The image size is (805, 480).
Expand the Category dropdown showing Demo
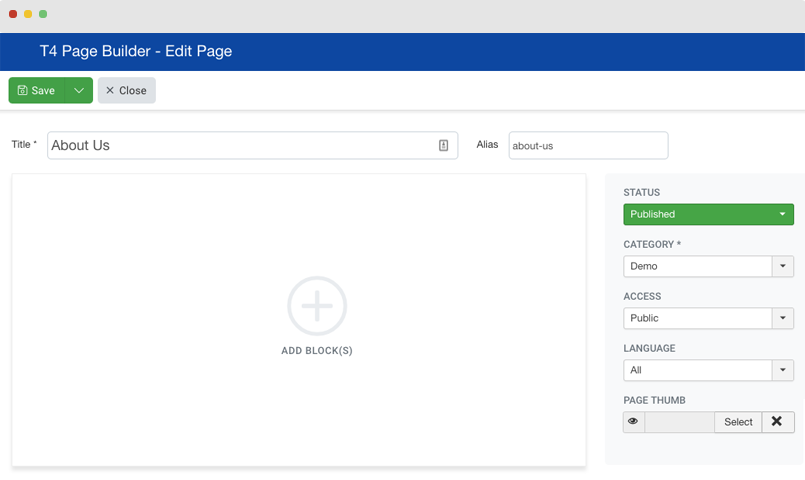pyautogui.click(x=708, y=266)
